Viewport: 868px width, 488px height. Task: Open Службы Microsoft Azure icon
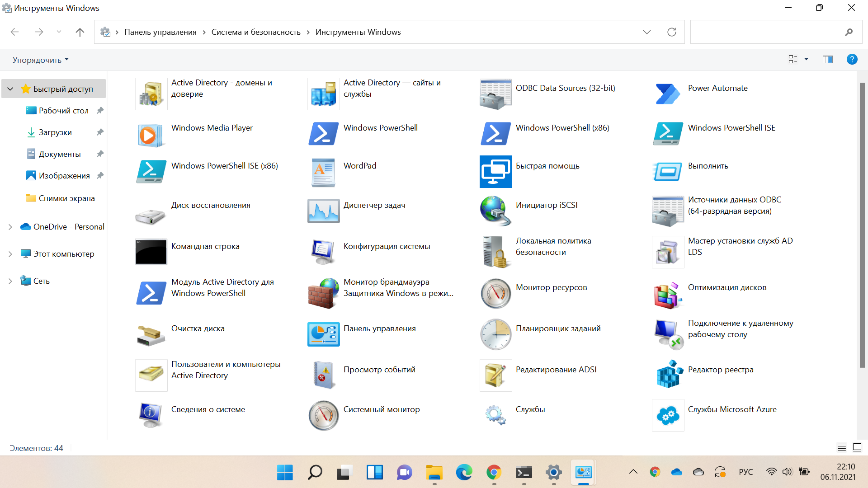click(x=668, y=415)
